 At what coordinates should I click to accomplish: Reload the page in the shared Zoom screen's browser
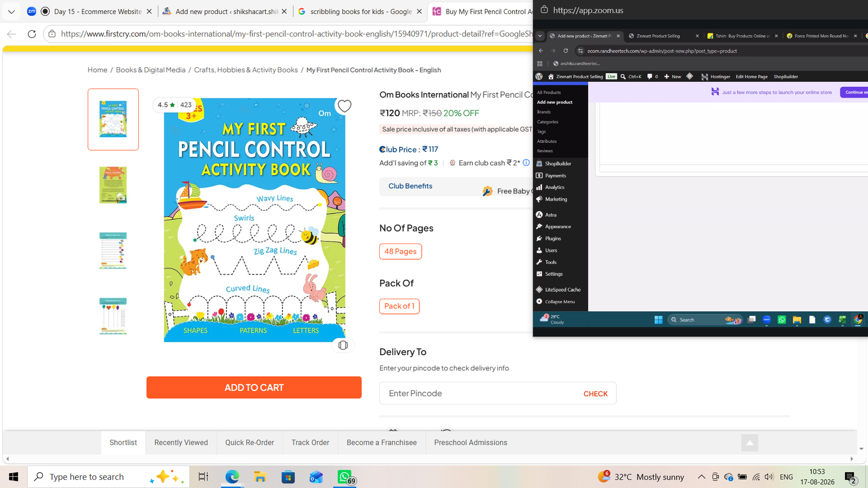(566, 51)
